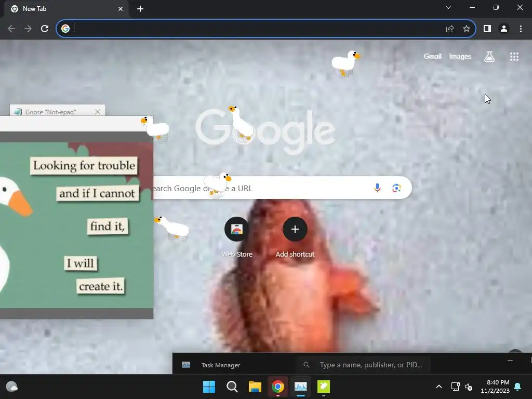
Task: Click the Task Manager search field
Action: tap(363, 365)
